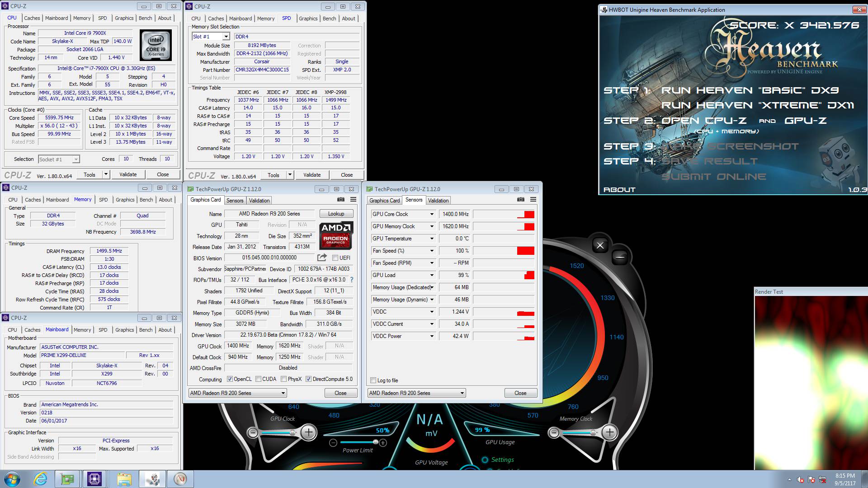Click the Settings circle icon in overclock utility
868x488 pixels.
485,460
